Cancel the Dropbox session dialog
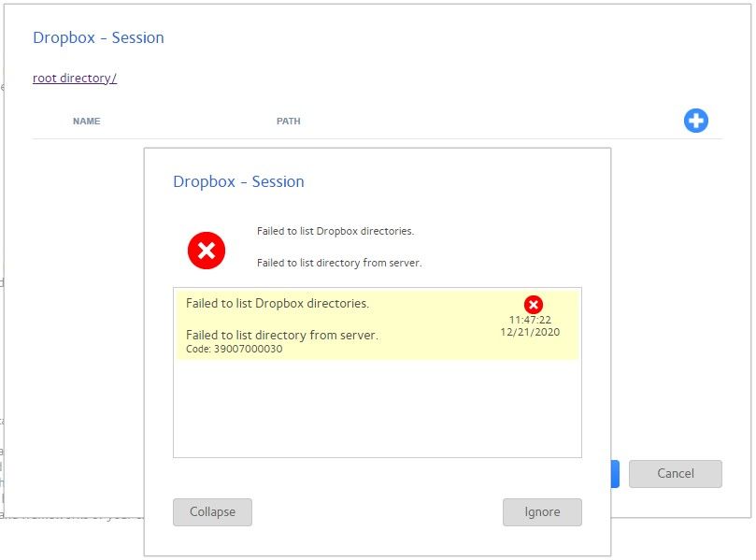Image resolution: width=756 pixels, height=560 pixels. (x=676, y=474)
